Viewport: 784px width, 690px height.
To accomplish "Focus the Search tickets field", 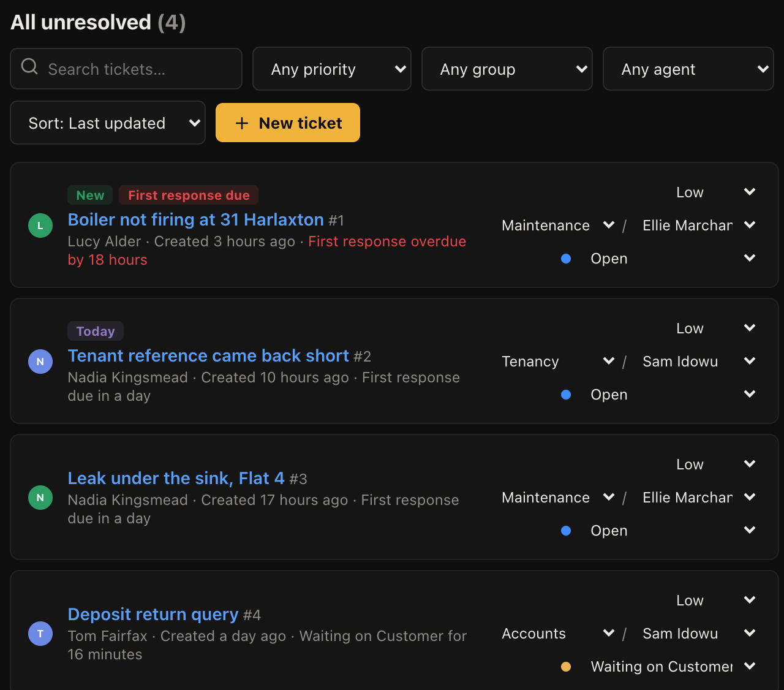I will pyautogui.click(x=126, y=69).
